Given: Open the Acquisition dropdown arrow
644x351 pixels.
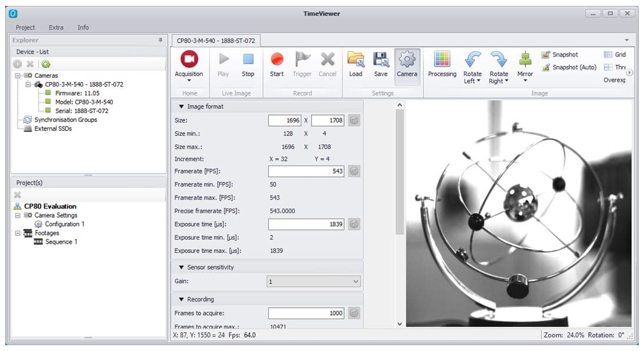Looking at the screenshot, I should [189, 81].
